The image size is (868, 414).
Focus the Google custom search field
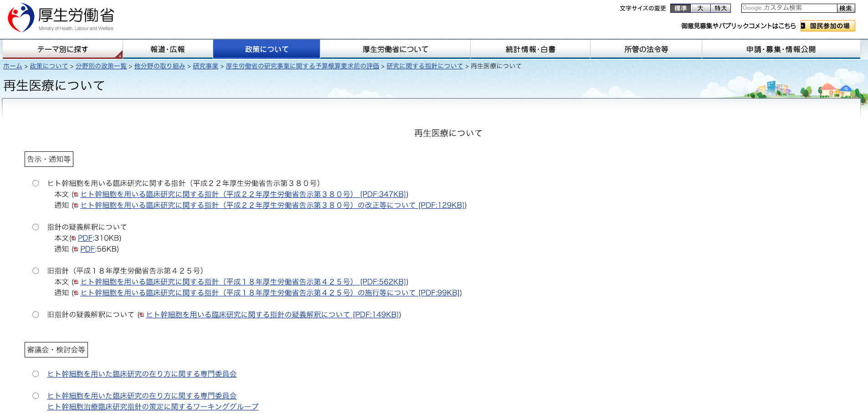pos(789,8)
